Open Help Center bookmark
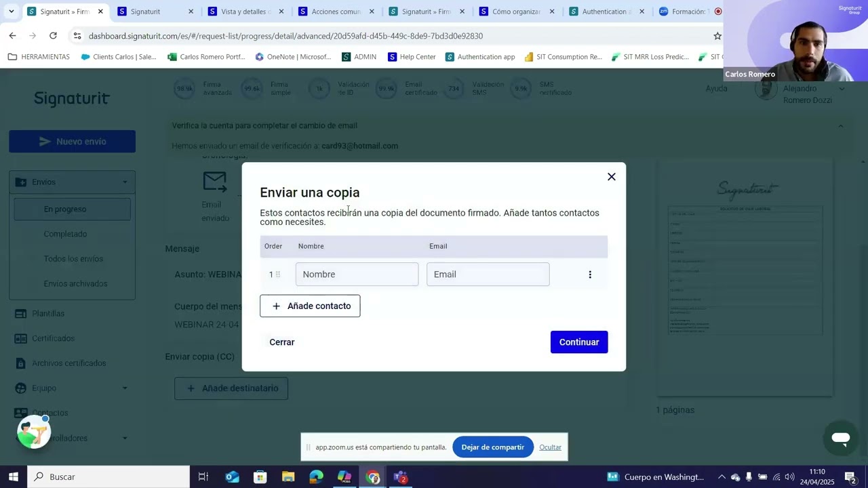This screenshot has height=488, width=868. (412, 57)
